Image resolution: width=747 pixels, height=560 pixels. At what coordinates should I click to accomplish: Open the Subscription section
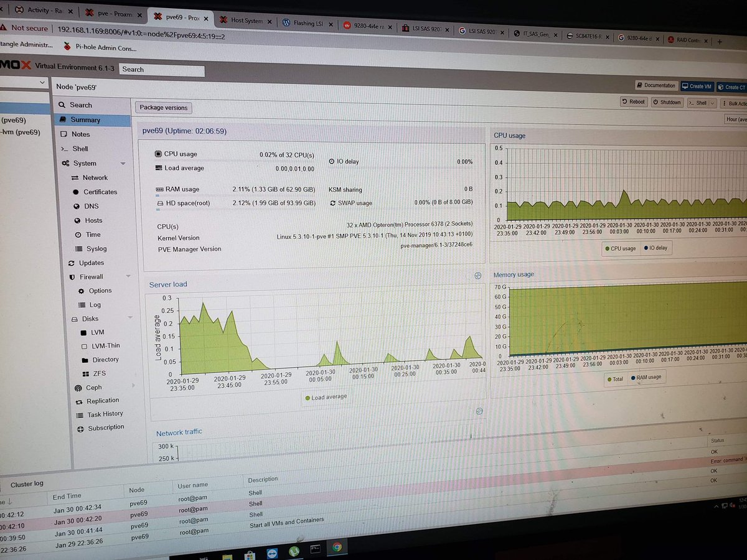[106, 428]
